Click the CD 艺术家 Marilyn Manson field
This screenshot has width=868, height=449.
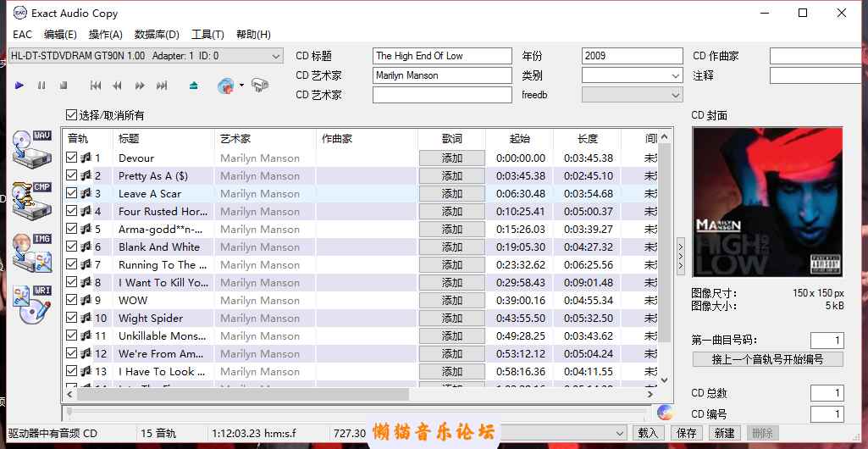(x=442, y=75)
